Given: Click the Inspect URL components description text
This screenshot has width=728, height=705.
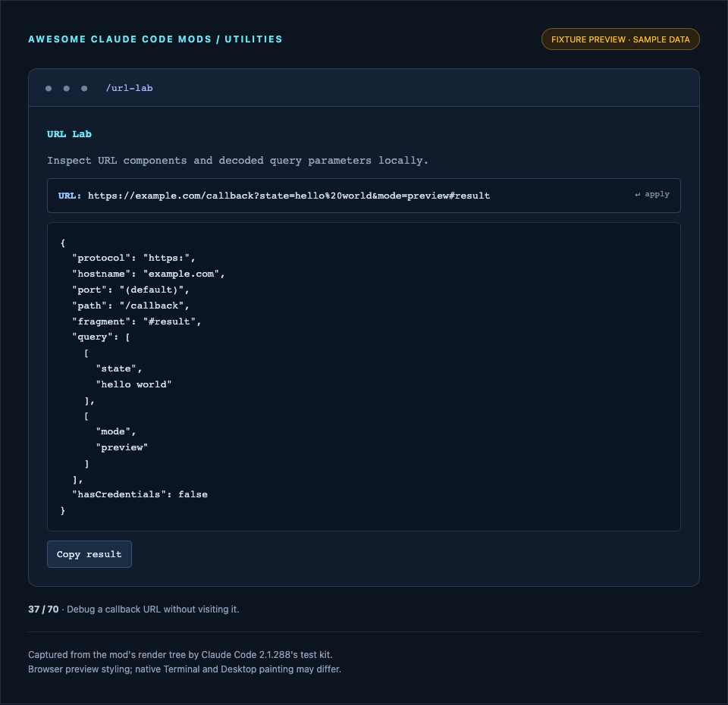Looking at the screenshot, I should (237, 161).
